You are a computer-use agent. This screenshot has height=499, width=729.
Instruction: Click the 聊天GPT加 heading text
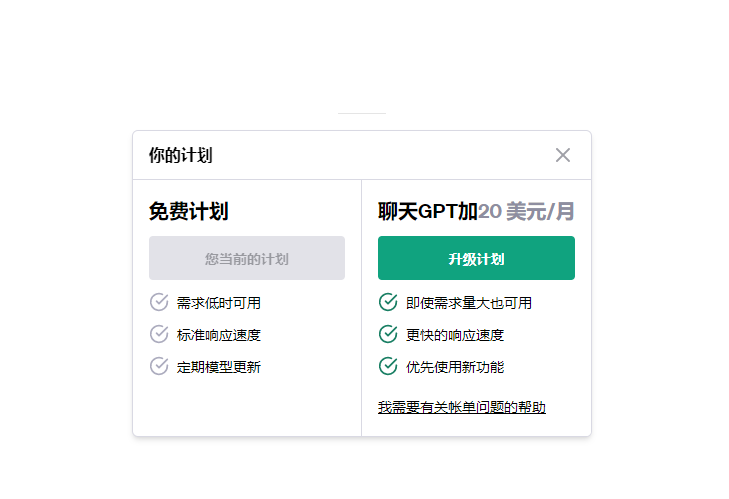tap(427, 212)
